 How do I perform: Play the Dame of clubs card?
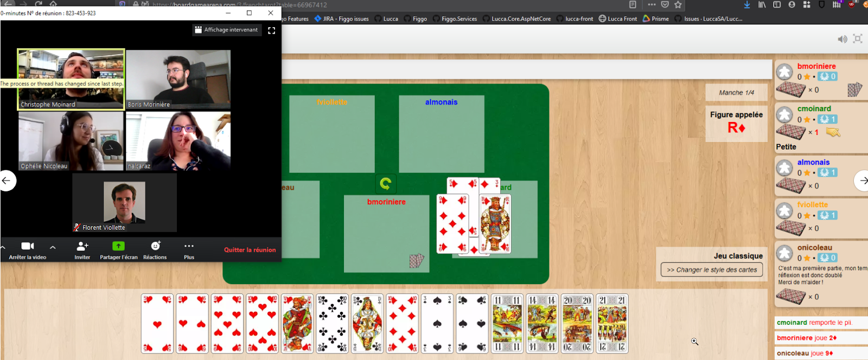367,324
